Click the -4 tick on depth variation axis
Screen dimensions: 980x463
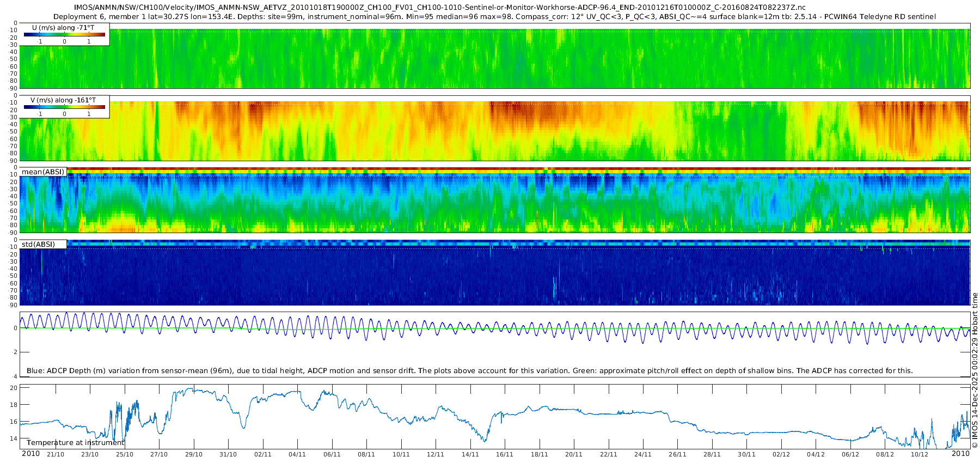click(15, 376)
